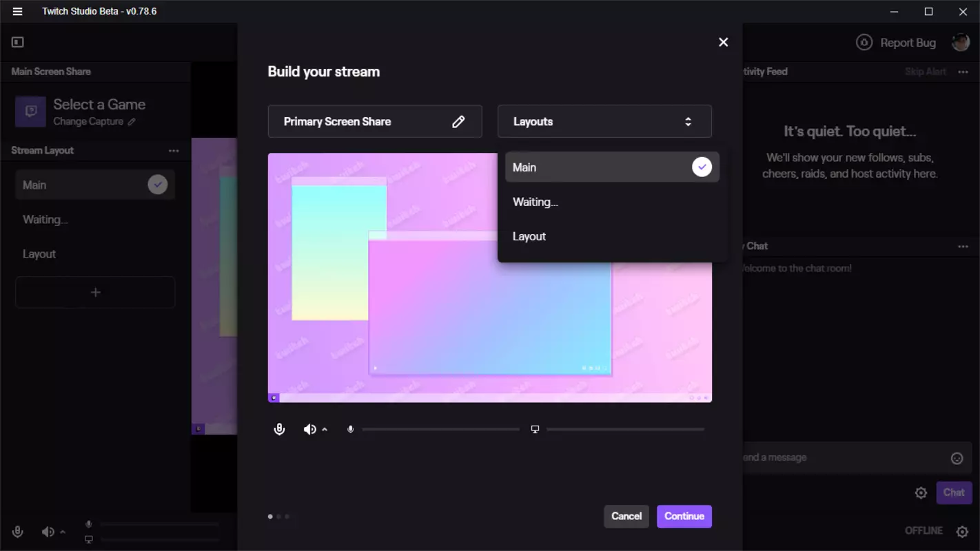Open Chat panel more options

963,246
